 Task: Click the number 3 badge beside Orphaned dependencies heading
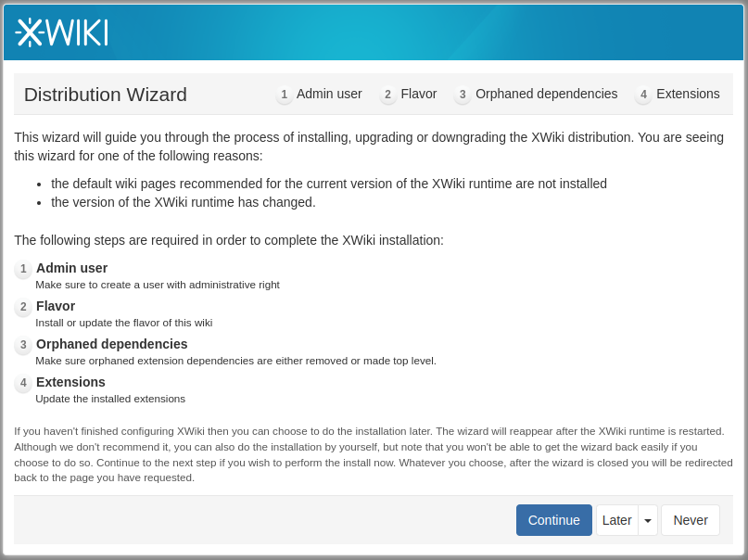[x=23, y=346]
